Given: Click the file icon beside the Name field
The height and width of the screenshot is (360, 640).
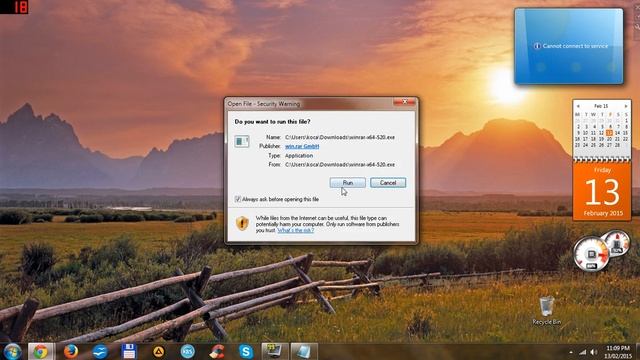Looking at the screenshot, I should pos(241,141).
